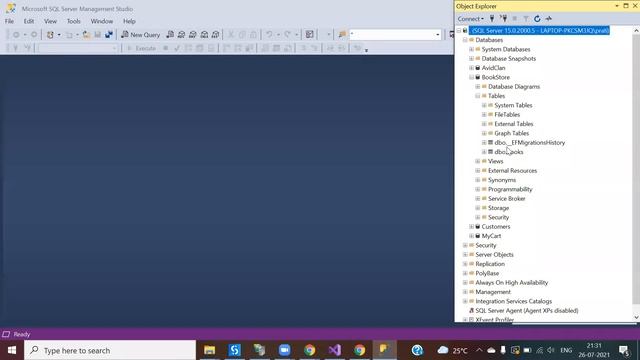Open Visual Studio from the taskbar
This screenshot has width=640, height=360.
point(334,350)
